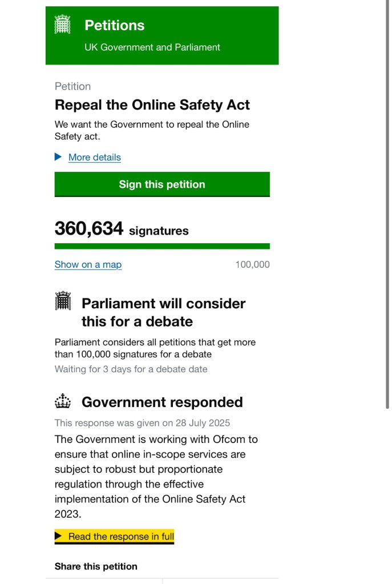Select the Repeal the Online Safety Act title
392x584 pixels.
pos(152,105)
